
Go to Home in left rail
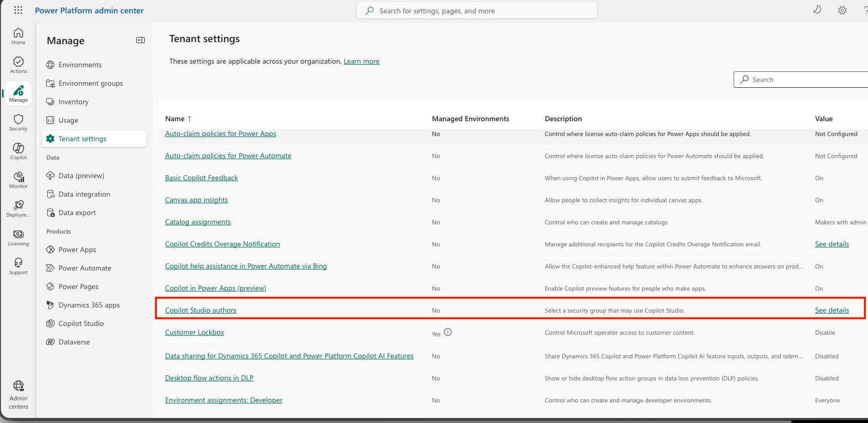(18, 36)
